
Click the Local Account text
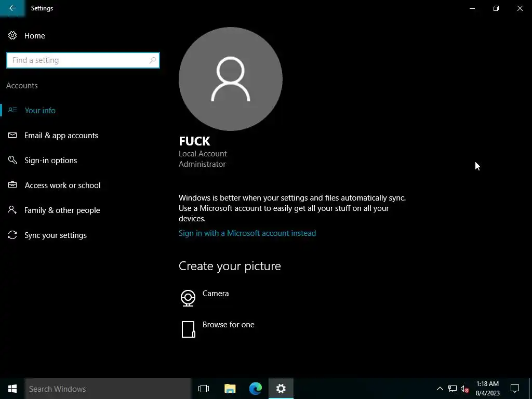(x=203, y=154)
